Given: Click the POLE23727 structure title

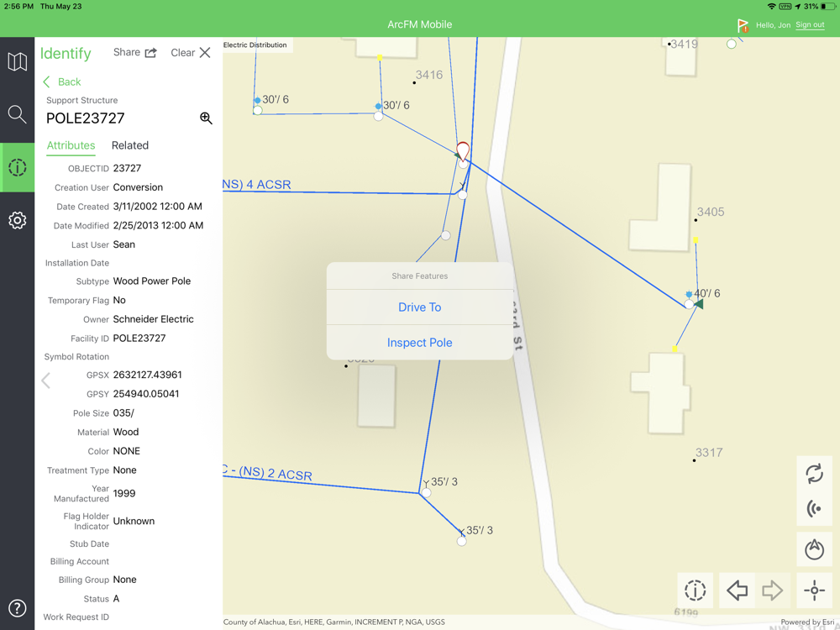Looking at the screenshot, I should 85,118.
